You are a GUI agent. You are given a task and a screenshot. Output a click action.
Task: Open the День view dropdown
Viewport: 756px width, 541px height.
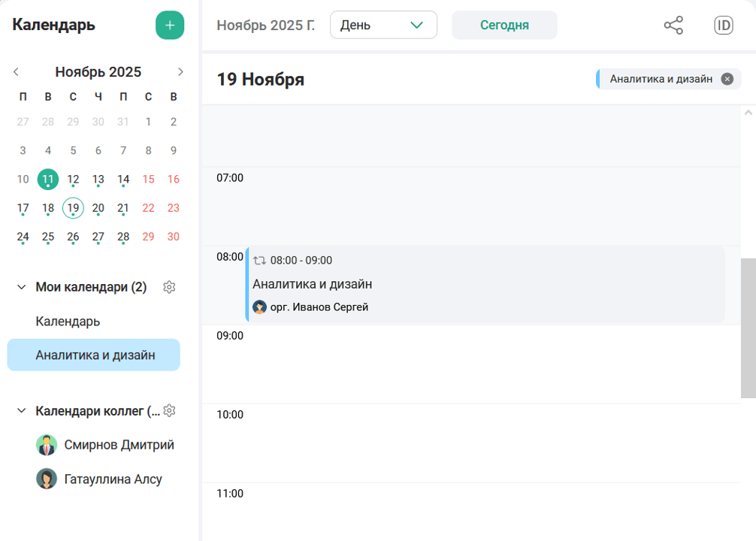click(383, 26)
